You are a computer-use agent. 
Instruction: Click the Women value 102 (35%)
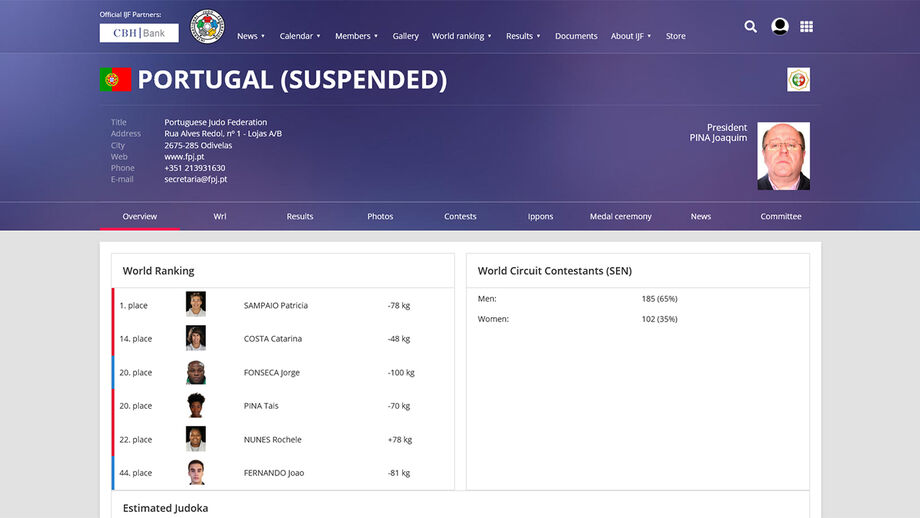point(659,319)
